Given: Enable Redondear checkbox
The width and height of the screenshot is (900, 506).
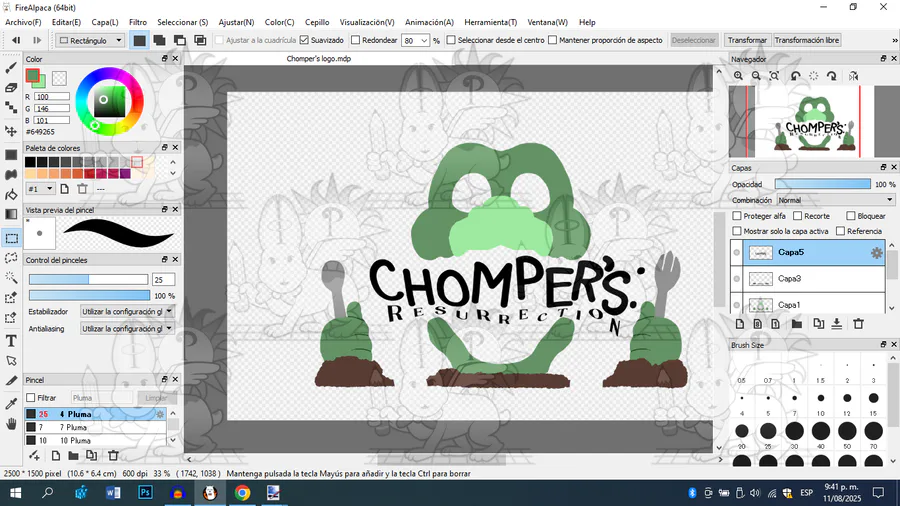Looking at the screenshot, I should coord(355,40).
